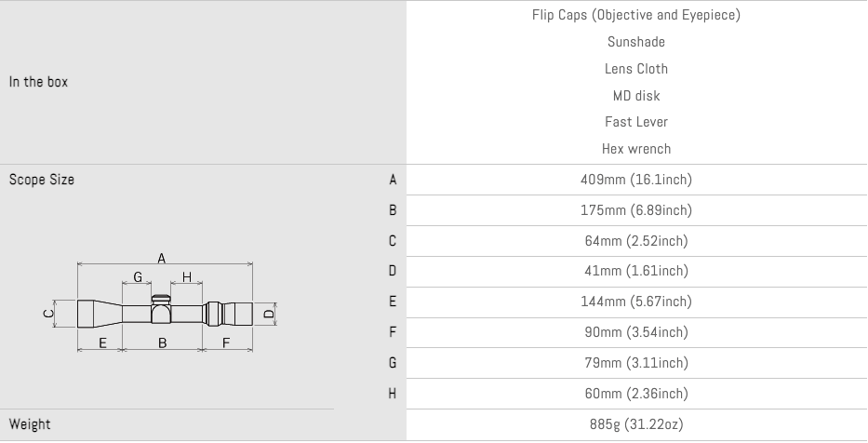The image size is (868, 443).
Task: Click the 144mm (5.67inch) measurement
Action: (636, 302)
